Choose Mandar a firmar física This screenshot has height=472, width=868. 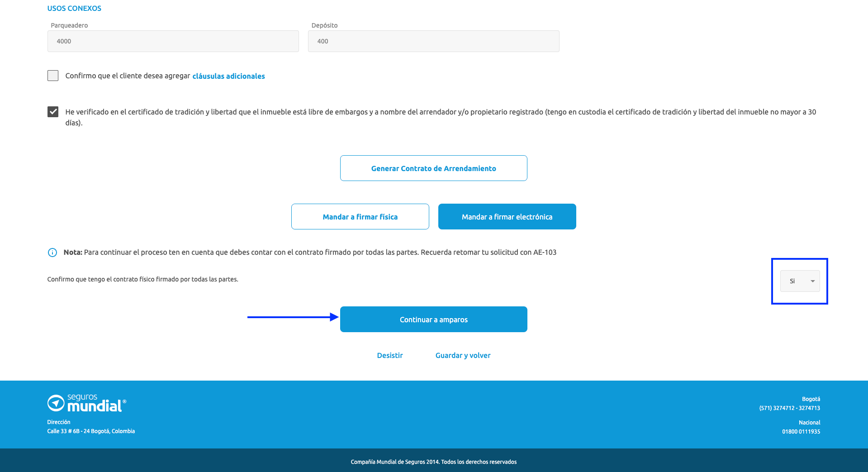[360, 217]
